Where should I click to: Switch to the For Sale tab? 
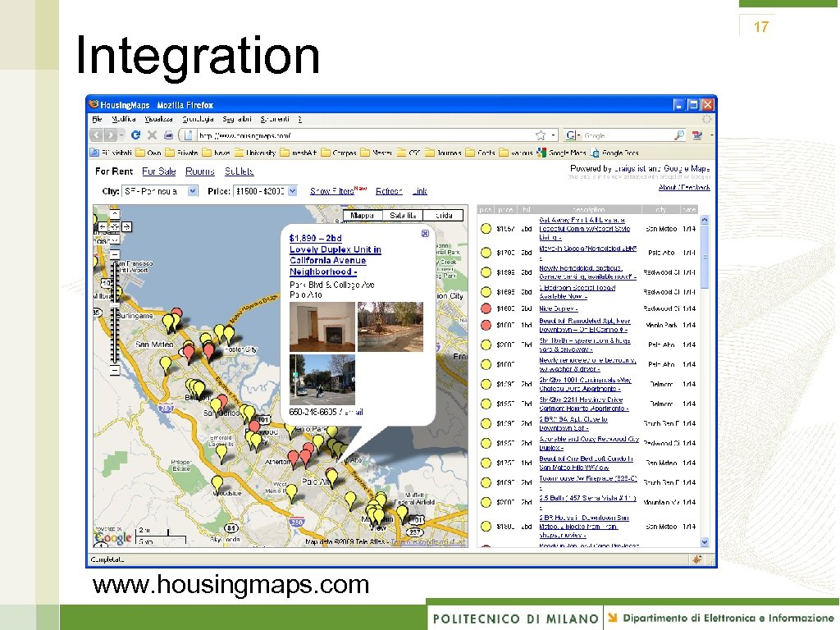pos(158,171)
